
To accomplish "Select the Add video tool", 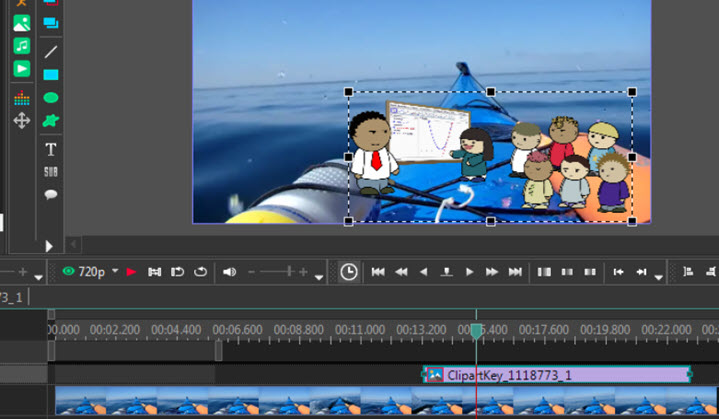I will 22,69.
